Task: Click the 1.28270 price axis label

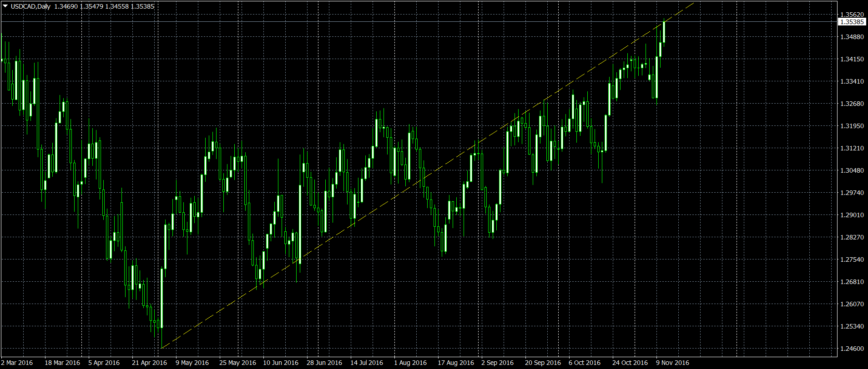Action: [x=852, y=237]
